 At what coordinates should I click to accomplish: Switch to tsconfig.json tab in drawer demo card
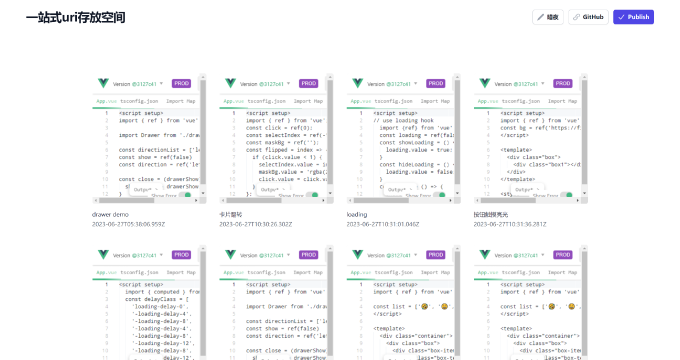click(x=139, y=101)
